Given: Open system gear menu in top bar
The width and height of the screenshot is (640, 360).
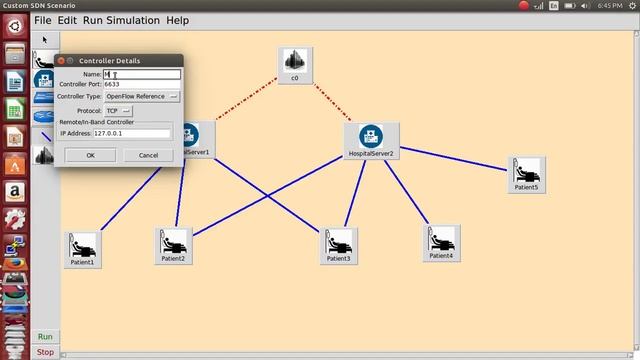Looking at the screenshot, I should (632, 5).
